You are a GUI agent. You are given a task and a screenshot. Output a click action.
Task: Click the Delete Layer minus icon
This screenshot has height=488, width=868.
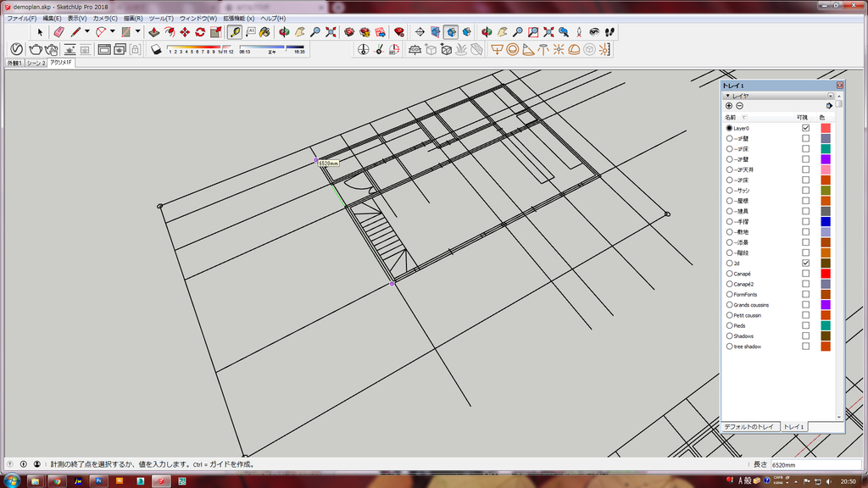coord(739,106)
